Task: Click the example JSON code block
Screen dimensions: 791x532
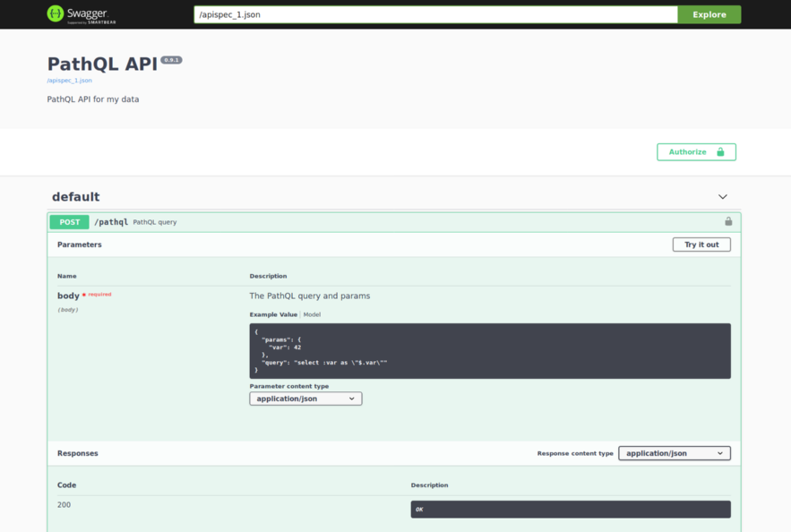Action: (490, 351)
